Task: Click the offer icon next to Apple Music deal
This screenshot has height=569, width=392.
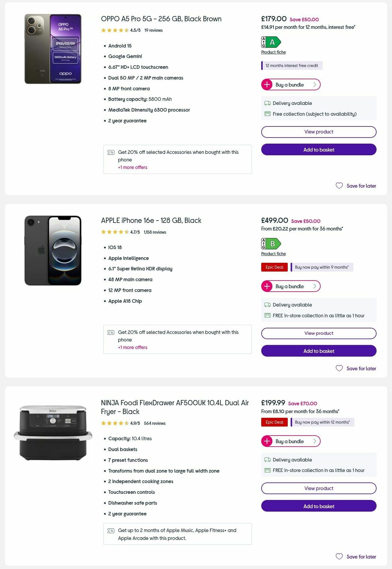Action: tap(111, 530)
